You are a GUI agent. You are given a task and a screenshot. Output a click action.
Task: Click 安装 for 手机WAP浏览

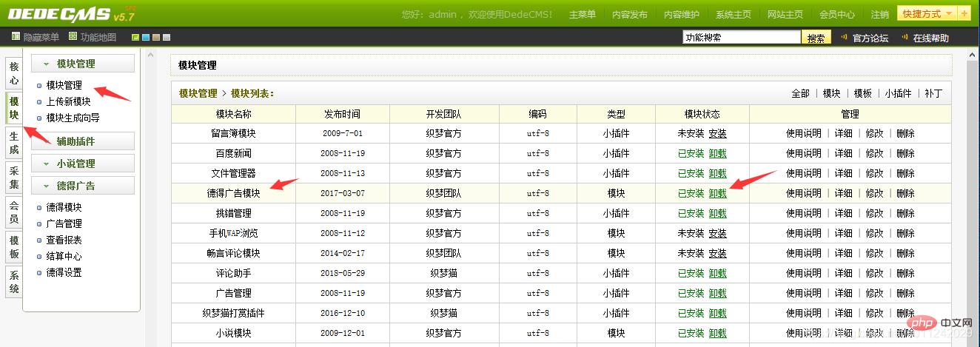(x=718, y=233)
